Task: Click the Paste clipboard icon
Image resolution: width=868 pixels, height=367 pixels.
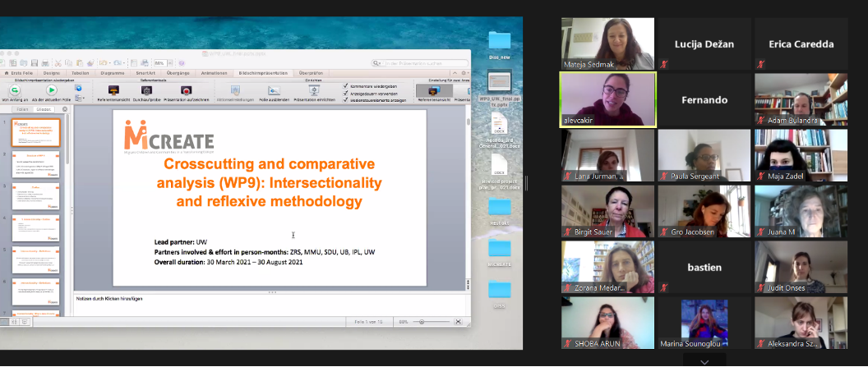Action: pos(79,63)
